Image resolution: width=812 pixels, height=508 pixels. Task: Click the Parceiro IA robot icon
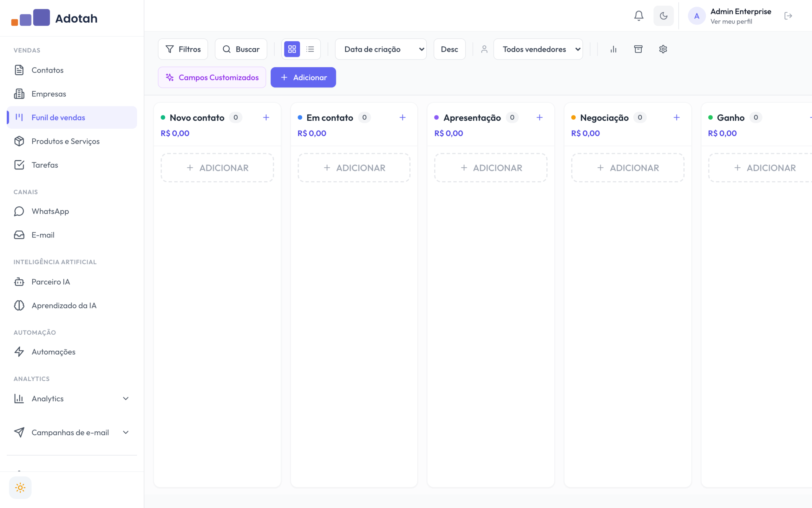(19, 282)
